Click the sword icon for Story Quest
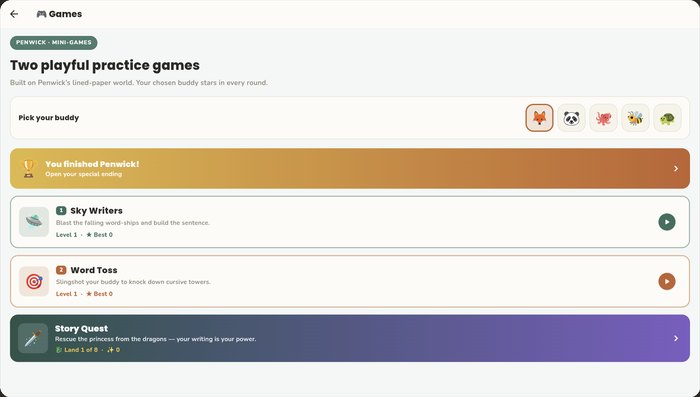 tap(33, 338)
